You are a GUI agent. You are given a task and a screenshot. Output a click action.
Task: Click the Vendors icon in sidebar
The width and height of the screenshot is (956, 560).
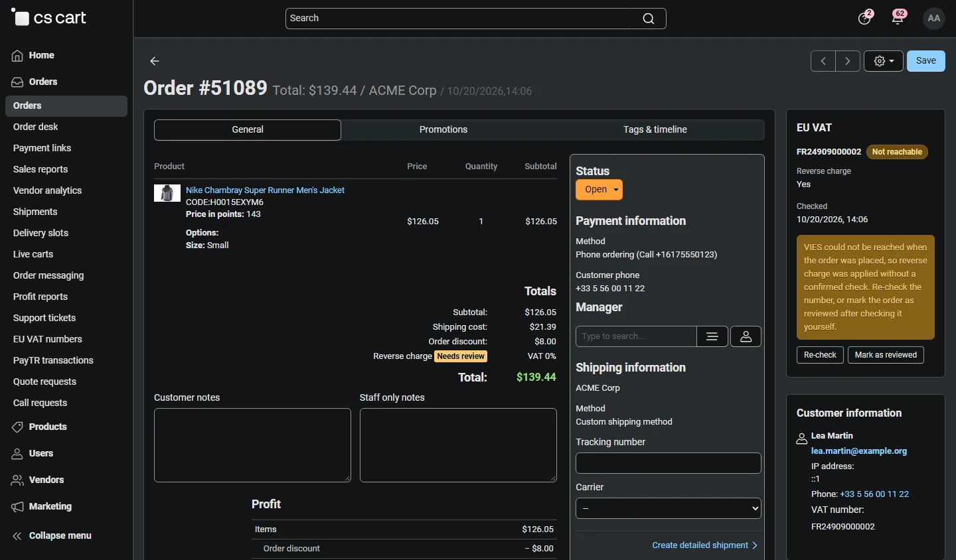point(17,480)
